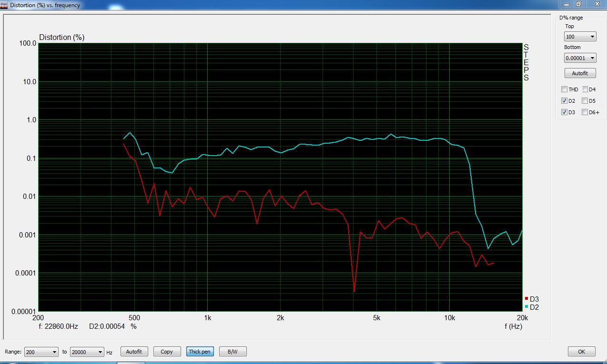Click the 5k frequency axis label

pyautogui.click(x=376, y=318)
